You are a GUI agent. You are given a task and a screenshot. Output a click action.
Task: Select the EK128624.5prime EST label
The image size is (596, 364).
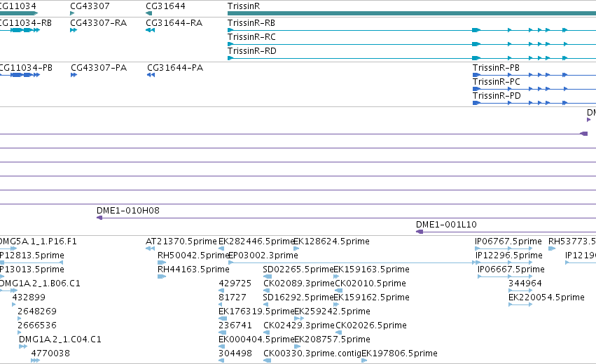tap(332, 241)
